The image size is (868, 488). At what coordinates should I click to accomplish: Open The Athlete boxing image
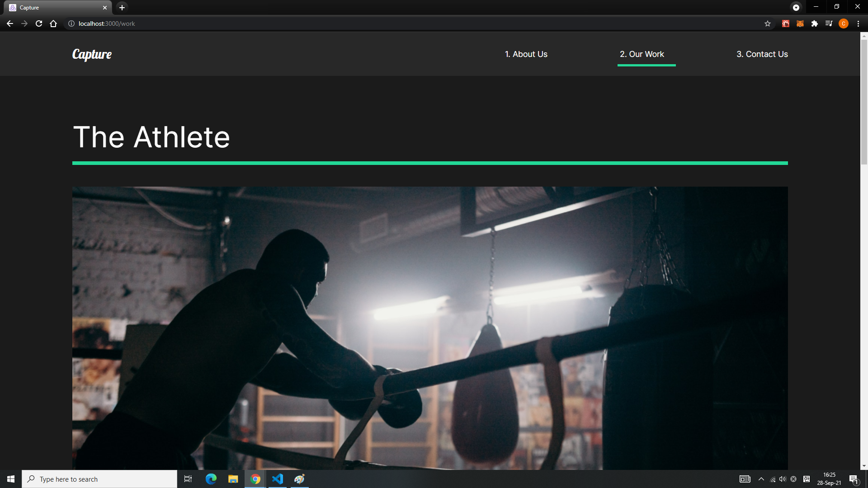tap(429, 328)
